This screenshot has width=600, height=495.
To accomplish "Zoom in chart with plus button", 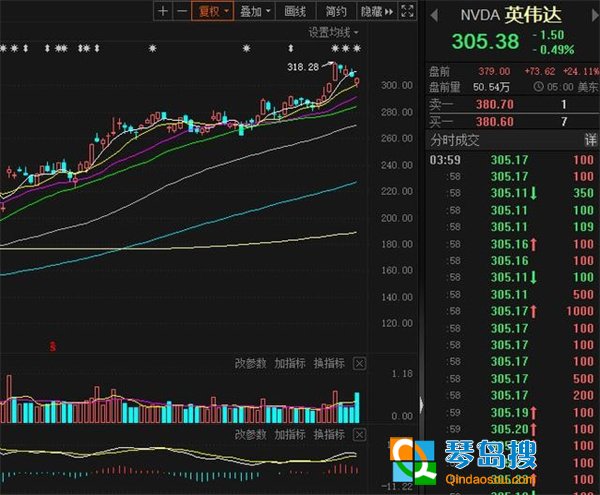I will 163,11.
